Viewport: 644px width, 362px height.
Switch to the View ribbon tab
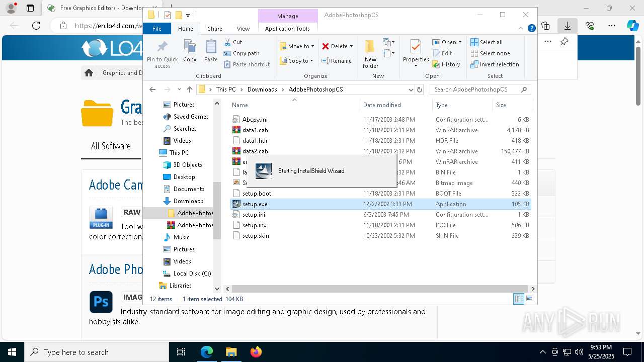pyautogui.click(x=243, y=29)
